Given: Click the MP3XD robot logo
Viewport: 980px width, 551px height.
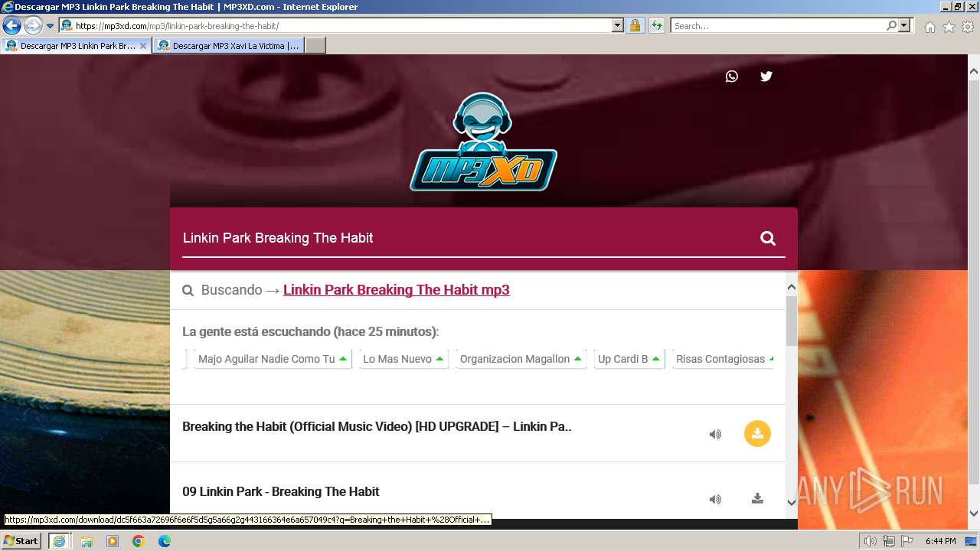Looking at the screenshot, I should coord(483,142).
